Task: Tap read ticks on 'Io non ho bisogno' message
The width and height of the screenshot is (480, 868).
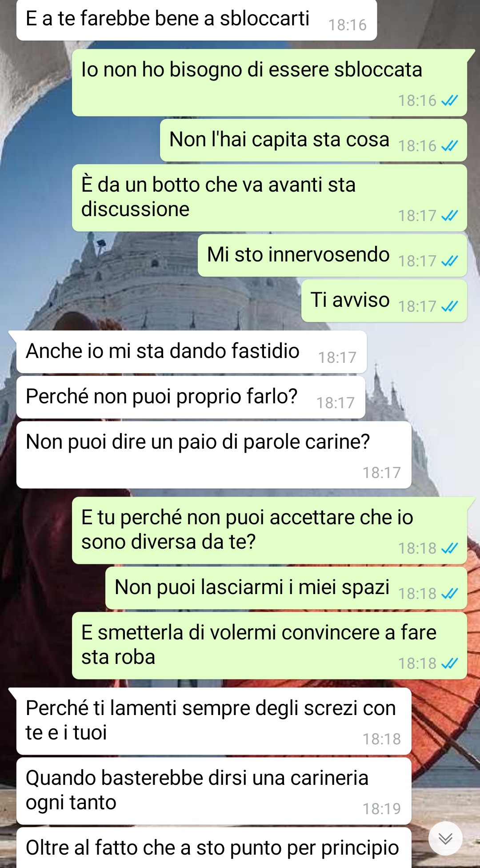Action: tap(449, 100)
